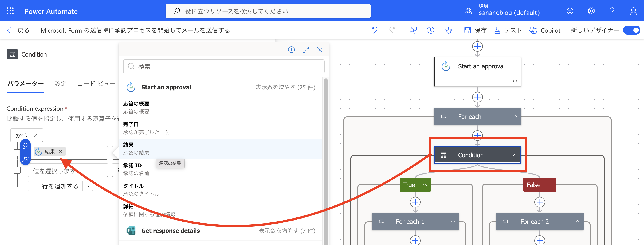Click the sananeblog (default) environment name
Screen dimensions: 644x245
(509, 13)
